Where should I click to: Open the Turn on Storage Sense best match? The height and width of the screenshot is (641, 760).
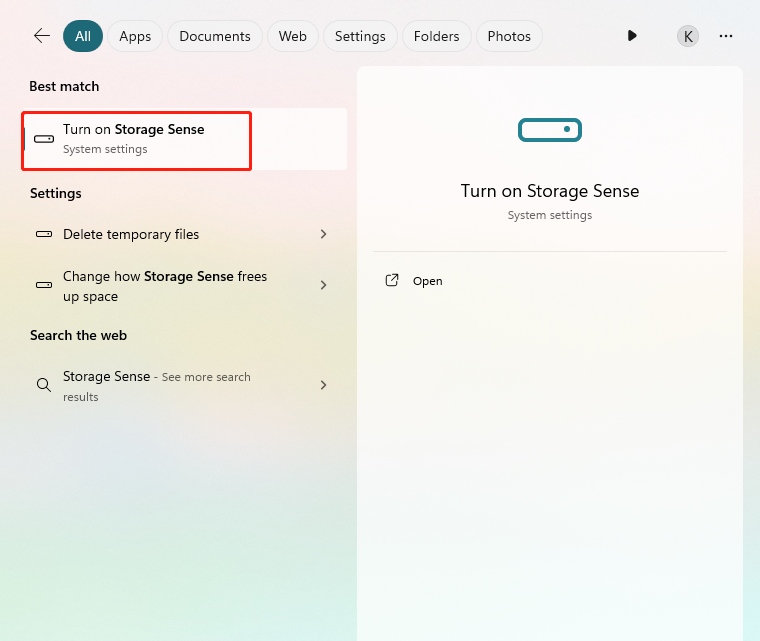pyautogui.click(x=134, y=139)
